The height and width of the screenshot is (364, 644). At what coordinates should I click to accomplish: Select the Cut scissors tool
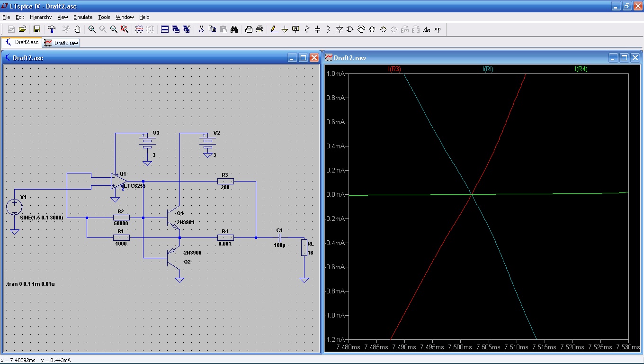pos(201,29)
